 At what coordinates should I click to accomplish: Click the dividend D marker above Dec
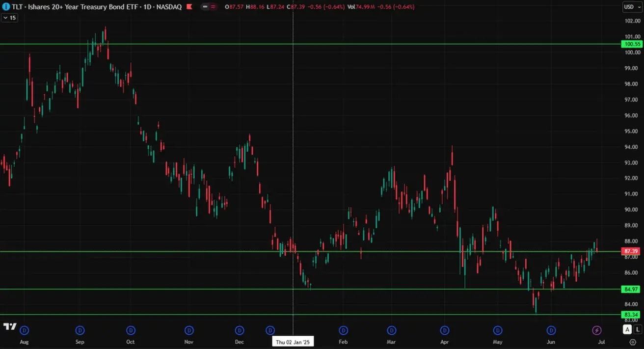(240, 330)
